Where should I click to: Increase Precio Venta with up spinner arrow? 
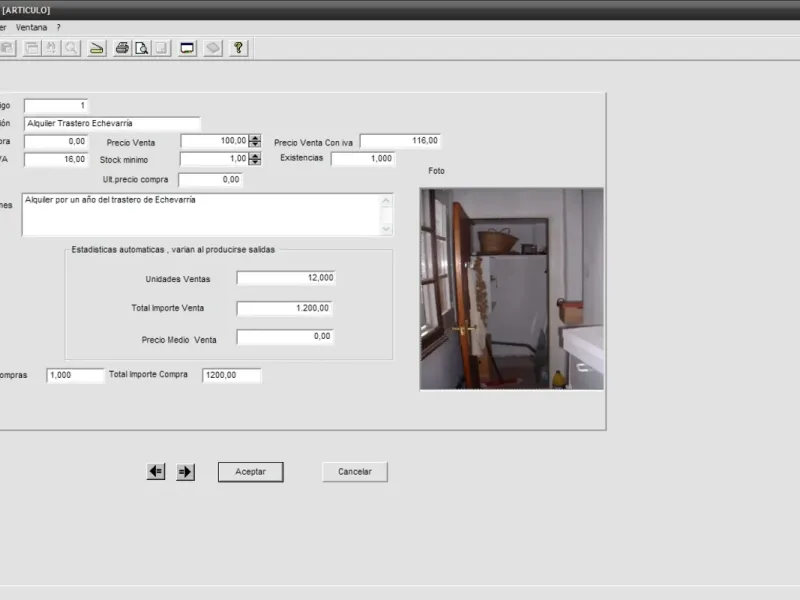tap(254, 138)
